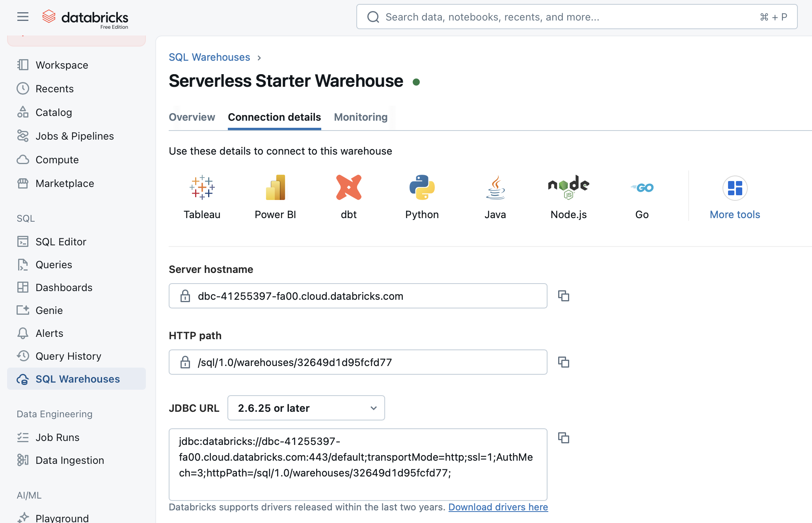Image resolution: width=812 pixels, height=523 pixels.
Task: Click the Download drivers here link
Action: click(498, 507)
